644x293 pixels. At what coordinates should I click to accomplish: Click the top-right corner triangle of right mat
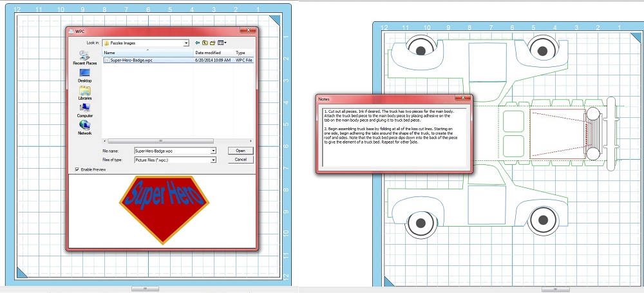(636, 38)
